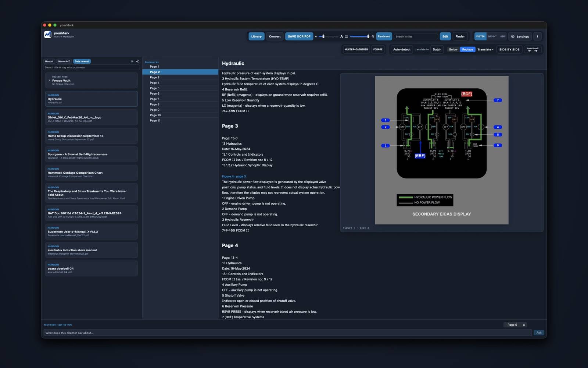
Task: Toggle the Rendered view mode
Action: (384, 36)
